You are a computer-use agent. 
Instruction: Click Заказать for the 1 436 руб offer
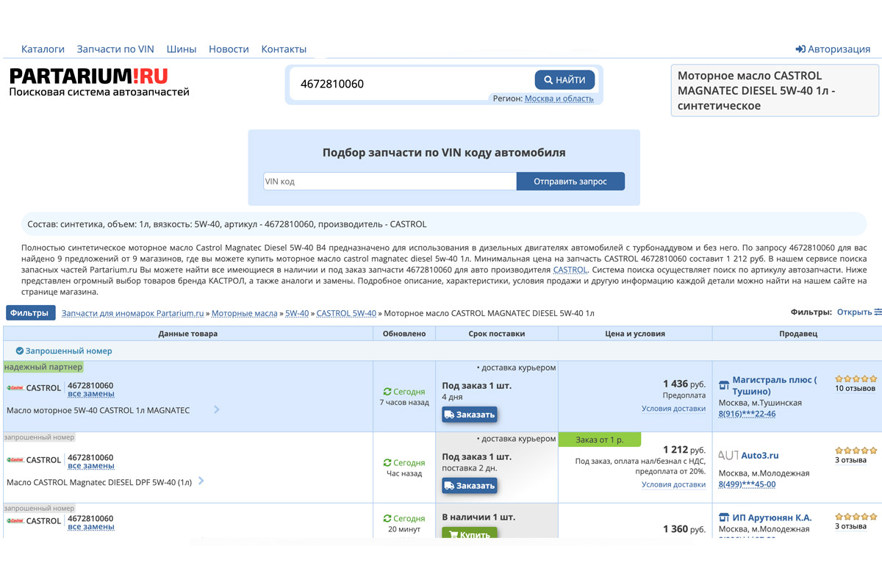(x=470, y=415)
